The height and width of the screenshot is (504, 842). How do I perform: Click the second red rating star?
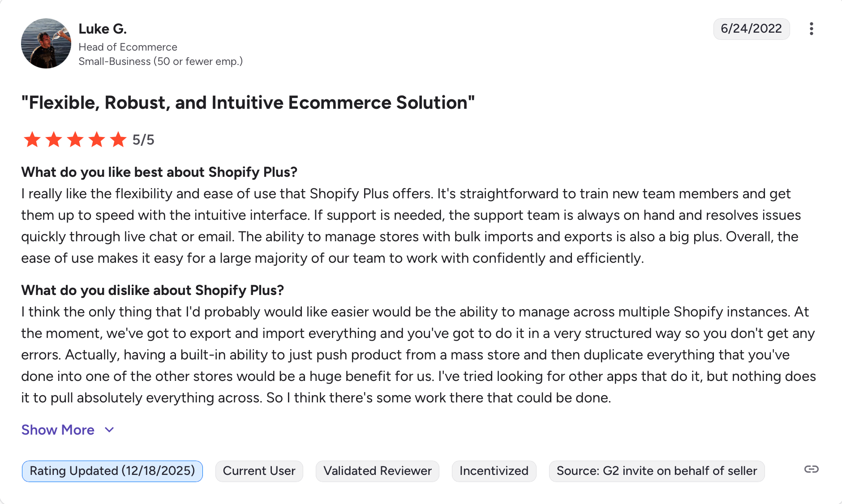point(54,140)
